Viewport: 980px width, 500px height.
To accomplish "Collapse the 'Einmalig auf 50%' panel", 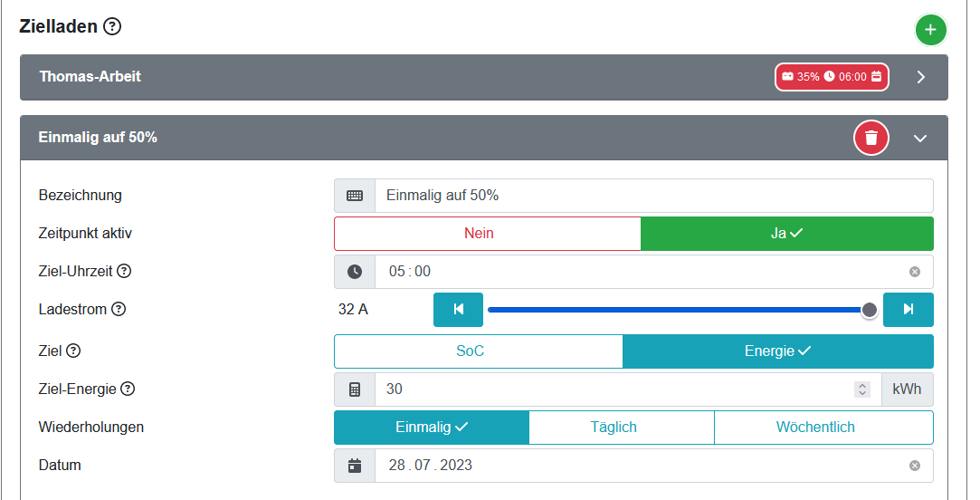I will [x=920, y=138].
